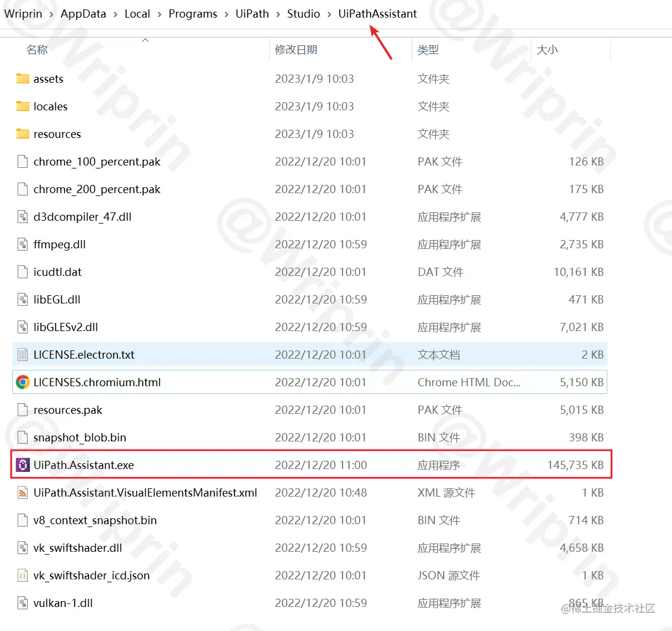Screen dimensions: 672x631
Task: Select the libGLESv2.dll file icon
Action: click(23, 327)
